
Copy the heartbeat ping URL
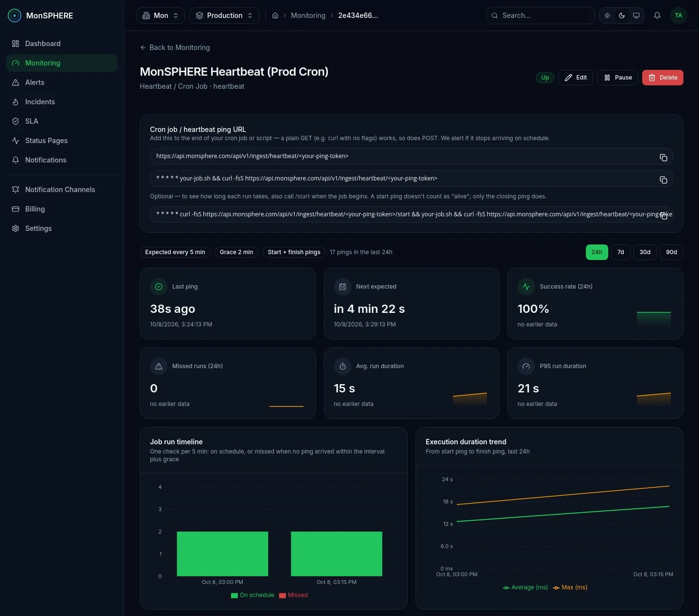pos(664,157)
